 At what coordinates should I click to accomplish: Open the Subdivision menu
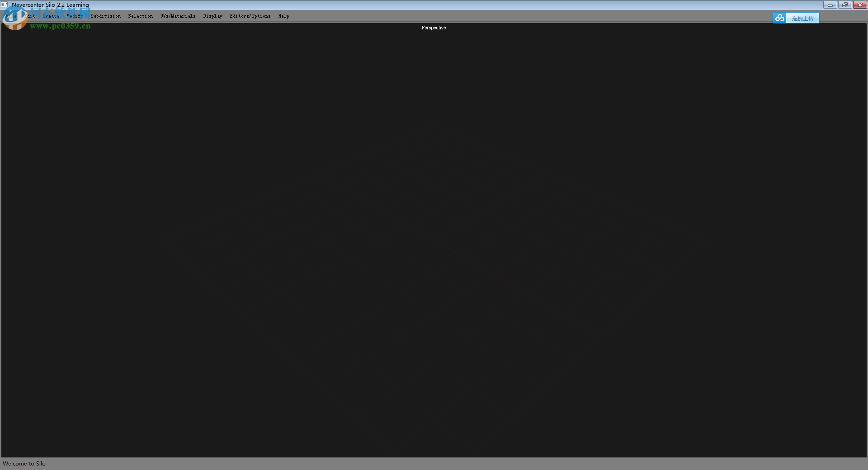coord(105,16)
